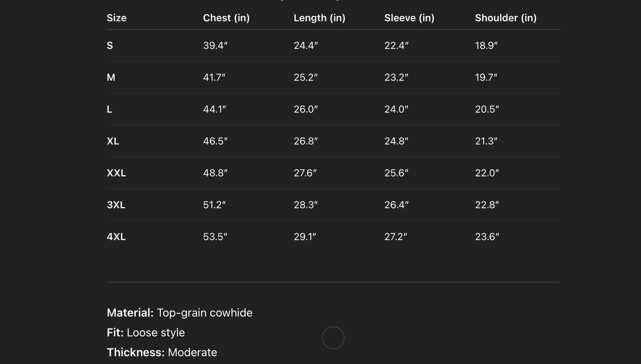
Task: Click the 25.6″ sleeve value for XXL
Action: click(x=396, y=173)
